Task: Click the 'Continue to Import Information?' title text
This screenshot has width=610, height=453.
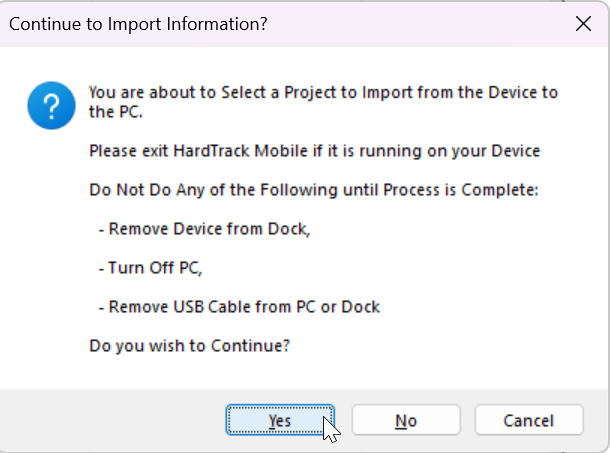Action: pos(137,23)
